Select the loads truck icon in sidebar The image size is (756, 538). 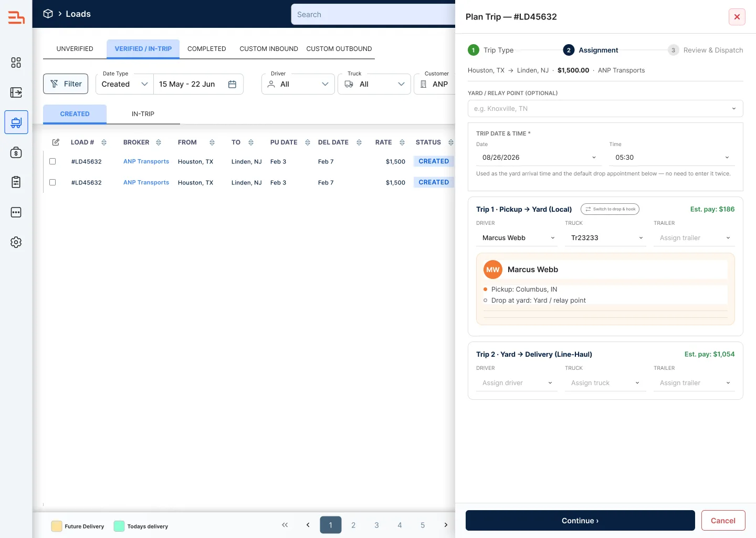click(x=16, y=122)
